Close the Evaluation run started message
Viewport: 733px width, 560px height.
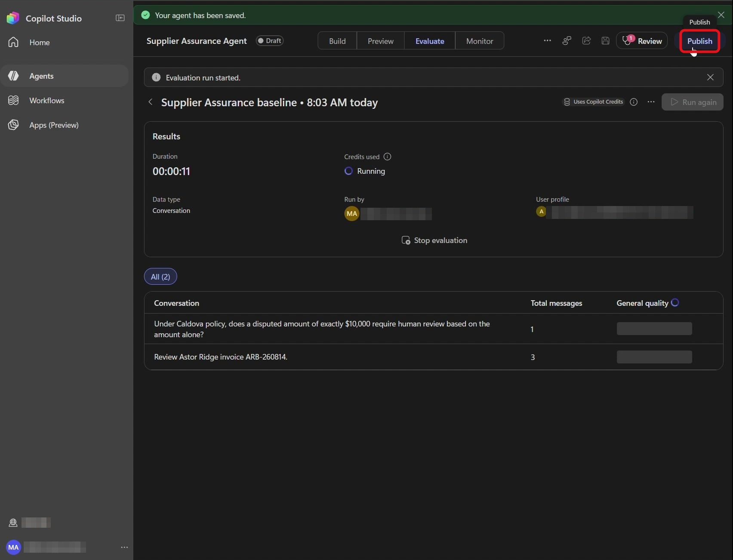pos(710,77)
